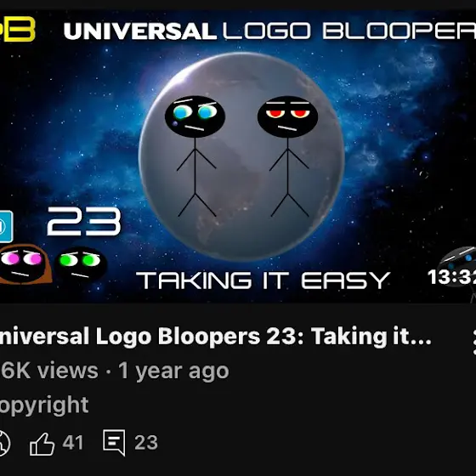Click the blue-eyed stick figure's head
Screen dimensions: 476x476
pos(195,116)
